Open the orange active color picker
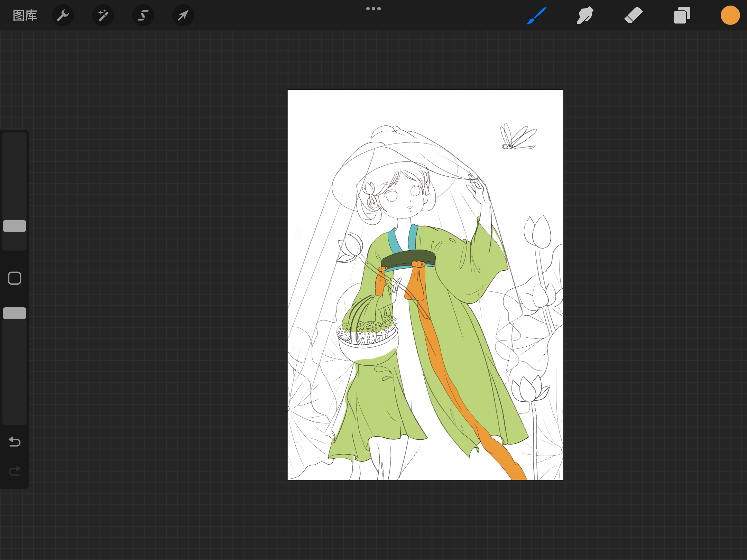The image size is (747, 560). [730, 15]
